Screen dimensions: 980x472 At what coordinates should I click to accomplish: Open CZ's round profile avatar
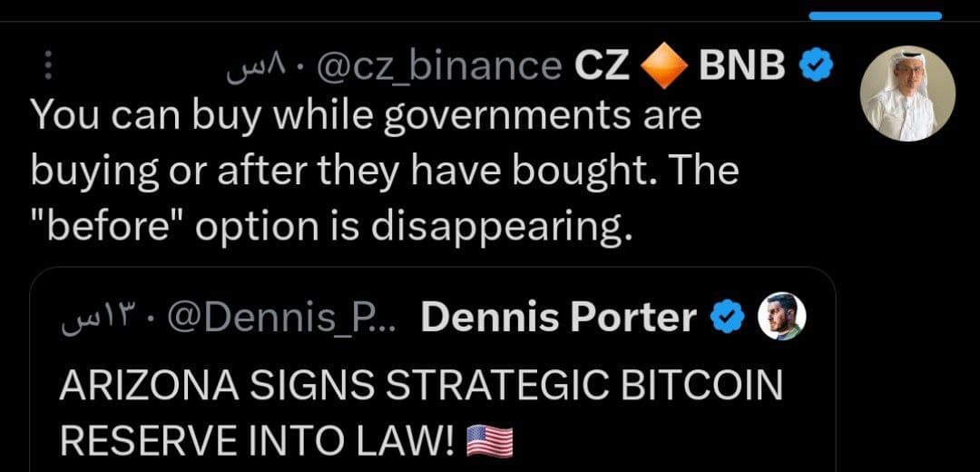906,94
